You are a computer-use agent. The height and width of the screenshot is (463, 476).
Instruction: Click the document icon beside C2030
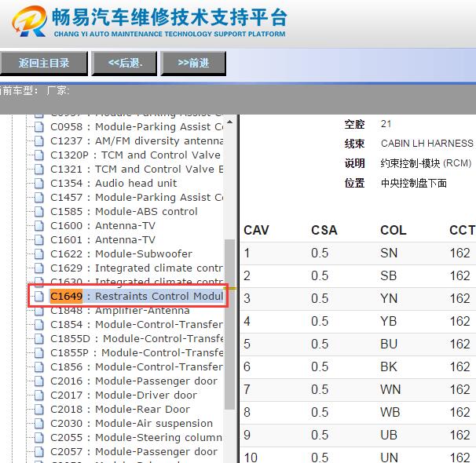click(x=38, y=424)
